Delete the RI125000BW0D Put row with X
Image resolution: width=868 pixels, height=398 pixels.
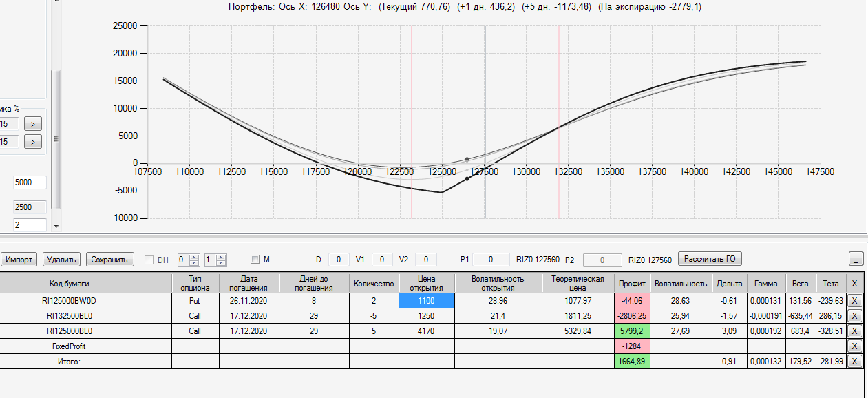854,300
